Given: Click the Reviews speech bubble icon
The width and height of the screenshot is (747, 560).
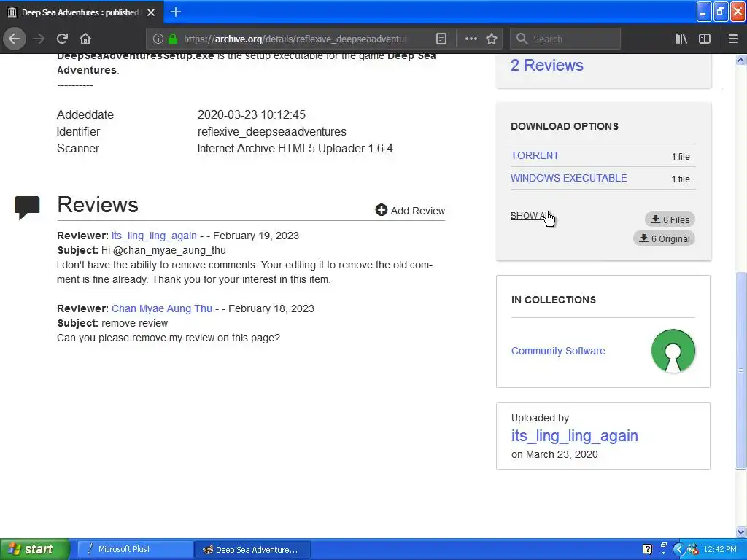Looking at the screenshot, I should pos(27,208).
